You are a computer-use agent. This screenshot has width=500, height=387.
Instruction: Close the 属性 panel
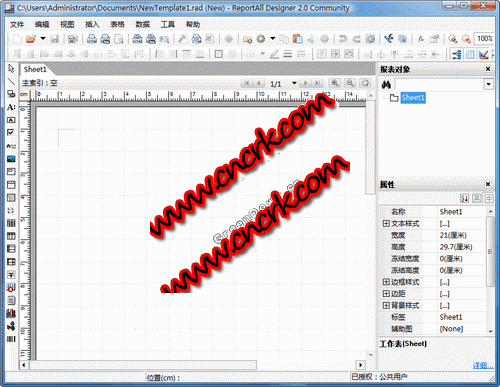[x=488, y=184]
